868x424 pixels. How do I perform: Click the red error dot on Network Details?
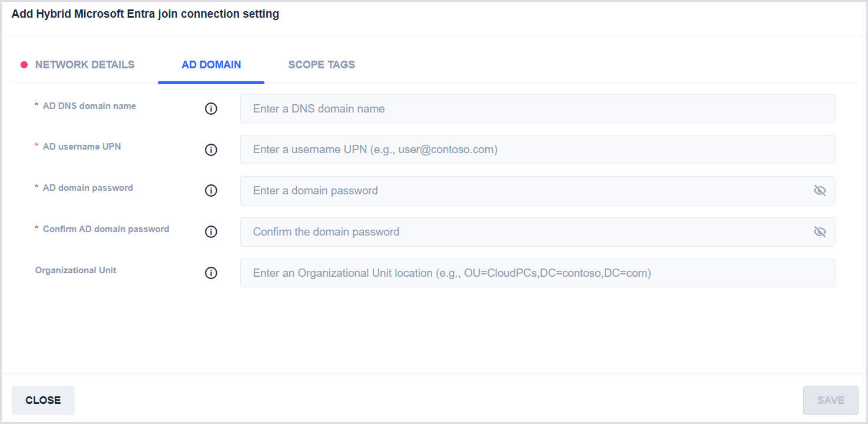pos(24,65)
